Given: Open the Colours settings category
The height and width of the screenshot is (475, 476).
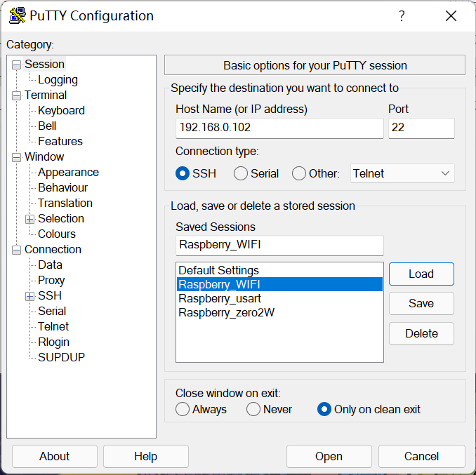Looking at the screenshot, I should (57, 234).
